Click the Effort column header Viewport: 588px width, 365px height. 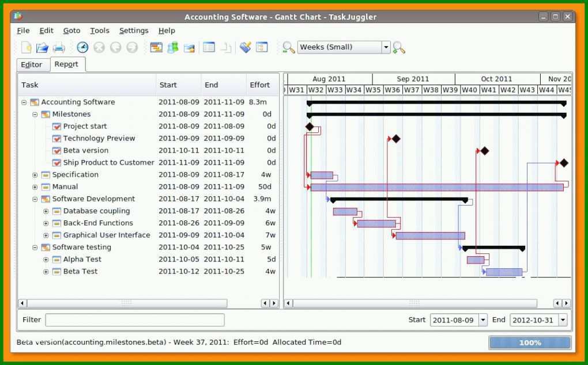point(262,85)
